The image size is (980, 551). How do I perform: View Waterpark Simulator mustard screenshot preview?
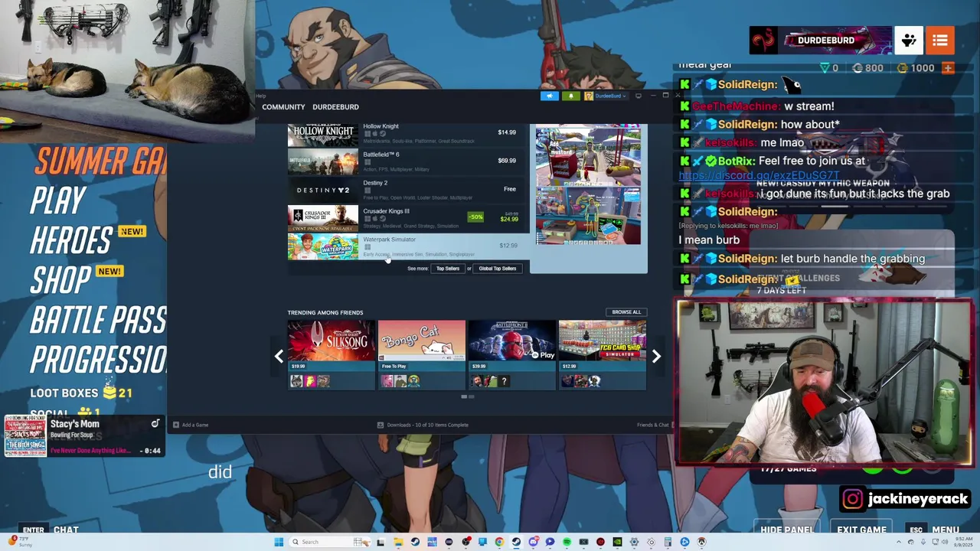[x=588, y=156]
